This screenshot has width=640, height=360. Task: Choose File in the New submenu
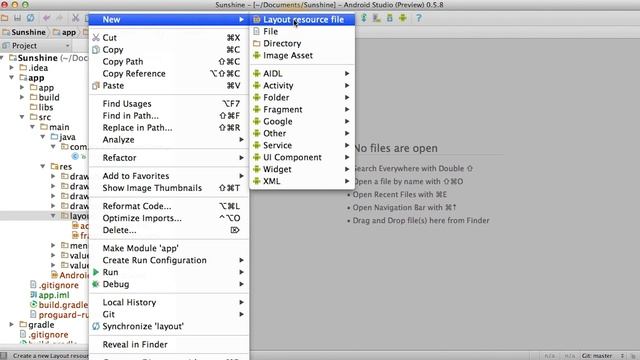point(302,31)
